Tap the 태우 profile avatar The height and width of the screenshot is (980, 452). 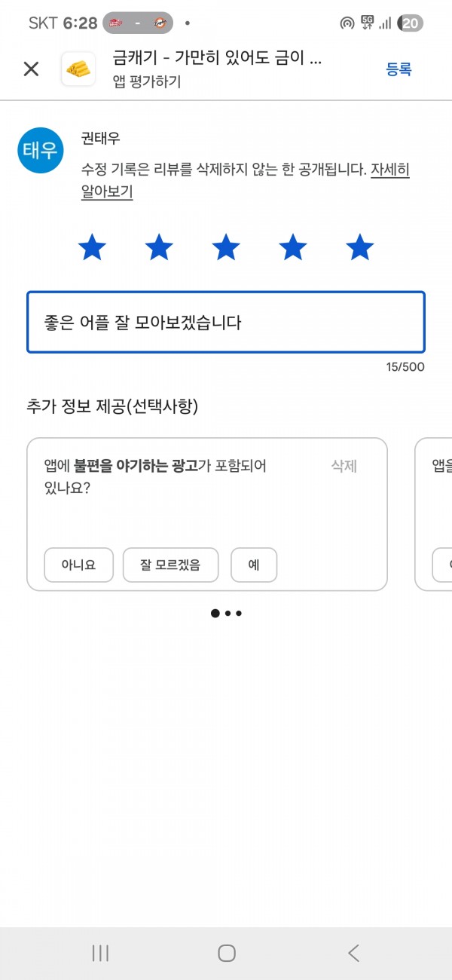[40, 151]
